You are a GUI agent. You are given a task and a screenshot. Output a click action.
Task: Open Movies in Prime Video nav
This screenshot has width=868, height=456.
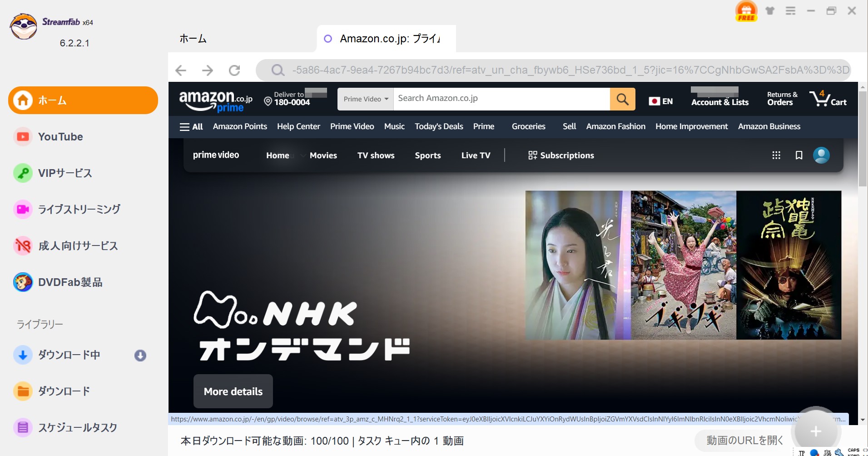[323, 155]
